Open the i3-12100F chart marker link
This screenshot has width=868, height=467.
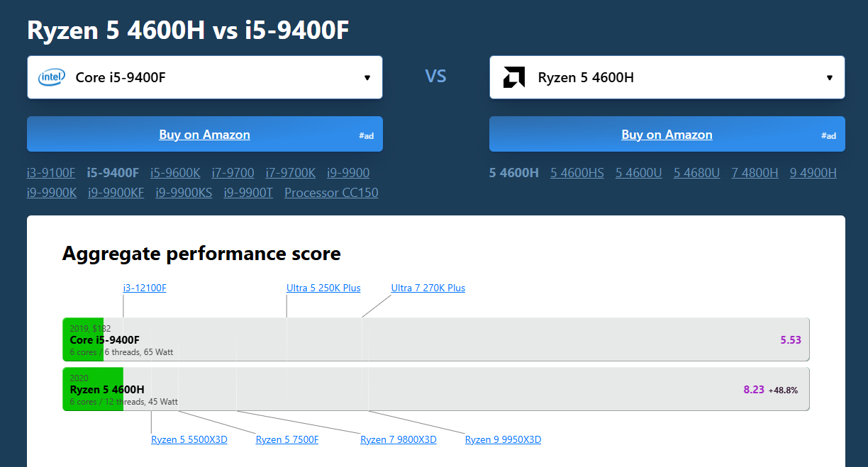coord(145,288)
